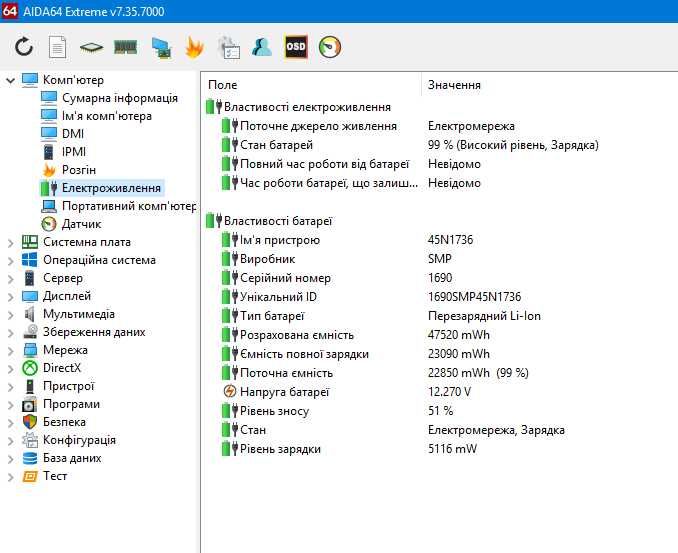The width and height of the screenshot is (678, 553).
Task: Click the 1690SMP45N1736 value
Action: 474,297
